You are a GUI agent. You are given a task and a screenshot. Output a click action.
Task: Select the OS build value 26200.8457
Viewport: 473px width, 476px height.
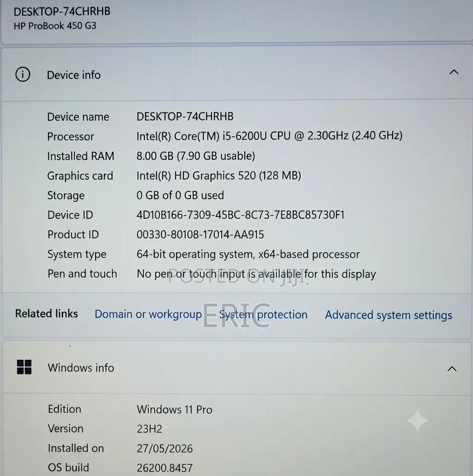pyautogui.click(x=164, y=468)
